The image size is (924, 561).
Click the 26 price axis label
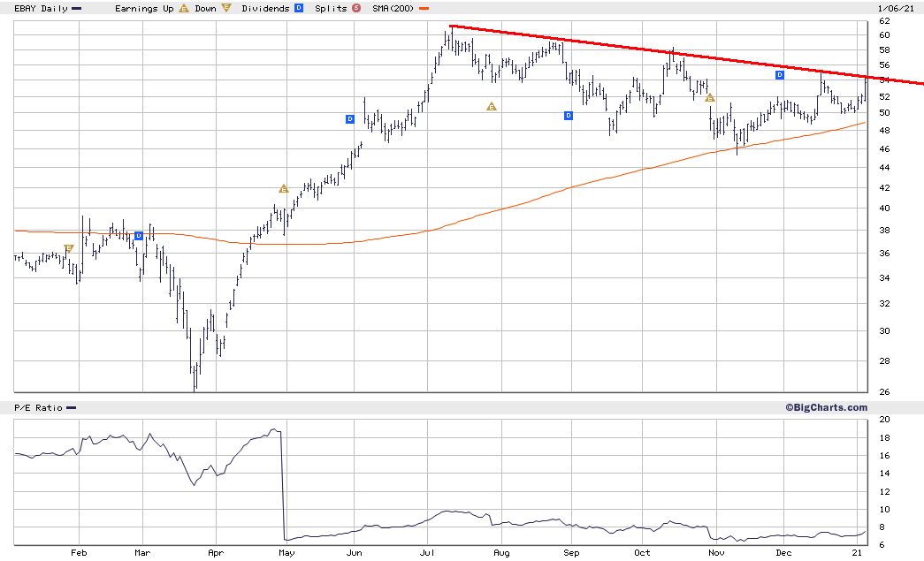tap(884, 392)
